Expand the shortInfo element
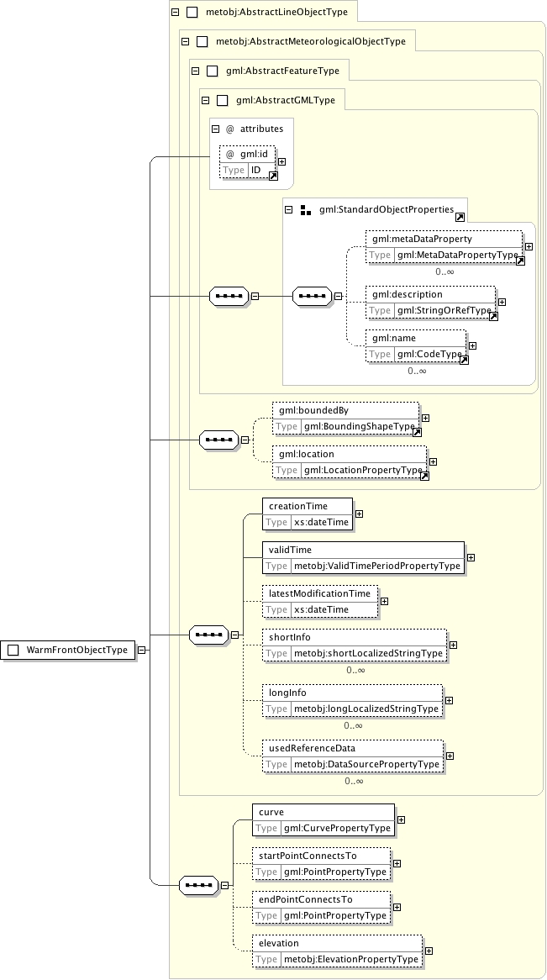The image size is (547, 980). [453, 645]
